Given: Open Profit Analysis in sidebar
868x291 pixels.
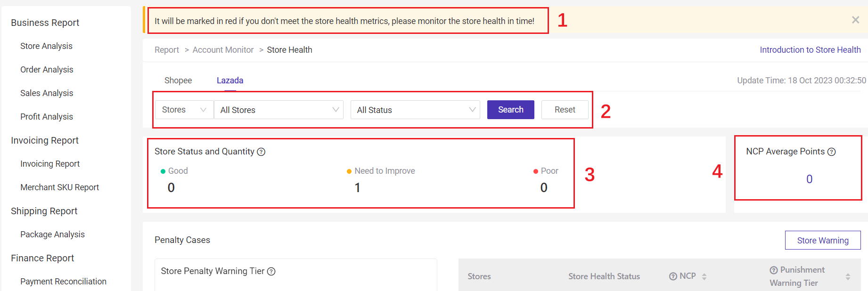Looking at the screenshot, I should pyautogui.click(x=47, y=117).
